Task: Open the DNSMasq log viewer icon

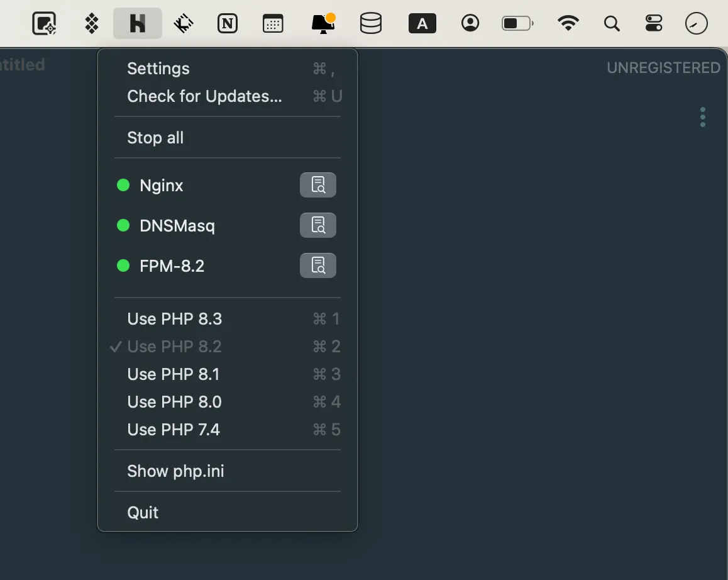Action: 317,225
